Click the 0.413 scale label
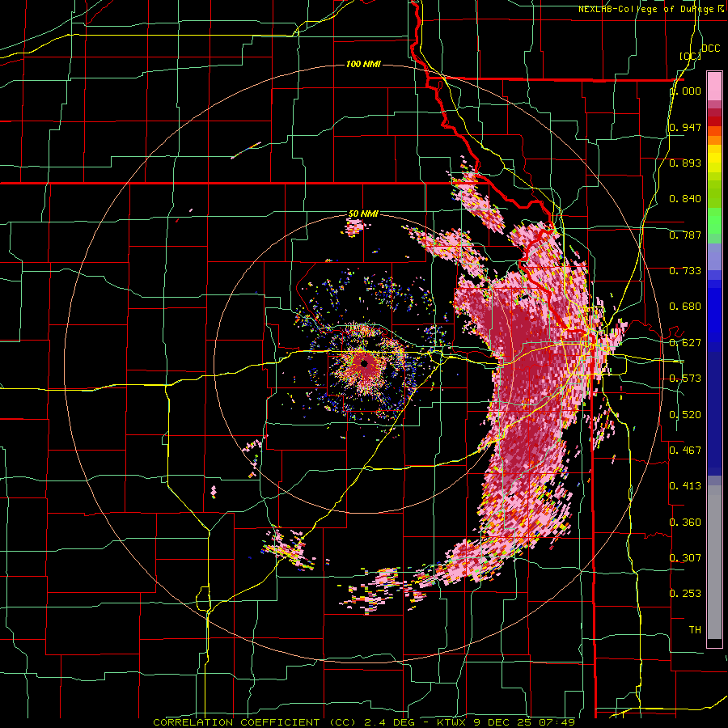The width and height of the screenshot is (728, 728). point(685,486)
